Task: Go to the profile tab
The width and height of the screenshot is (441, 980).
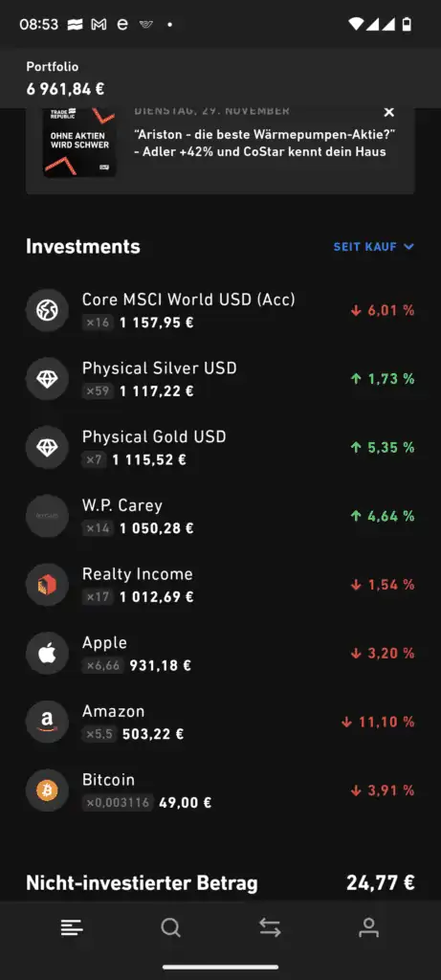Action: click(x=369, y=927)
